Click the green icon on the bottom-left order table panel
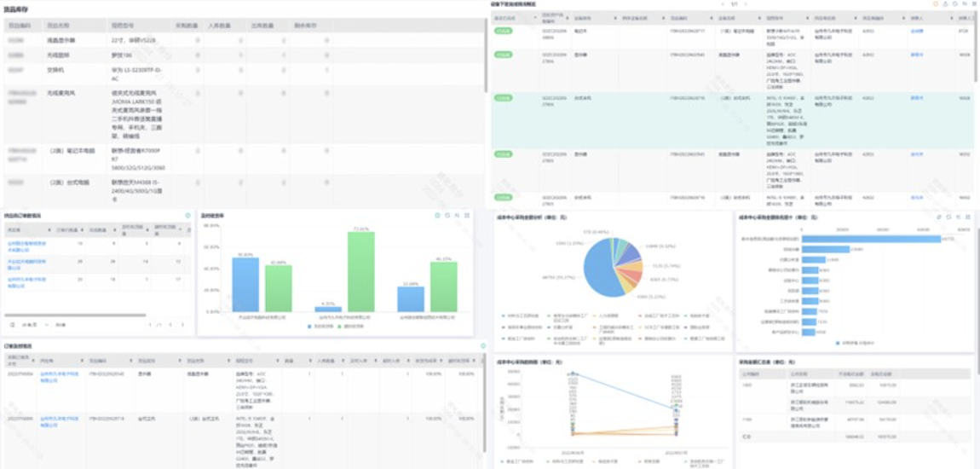 483,345
